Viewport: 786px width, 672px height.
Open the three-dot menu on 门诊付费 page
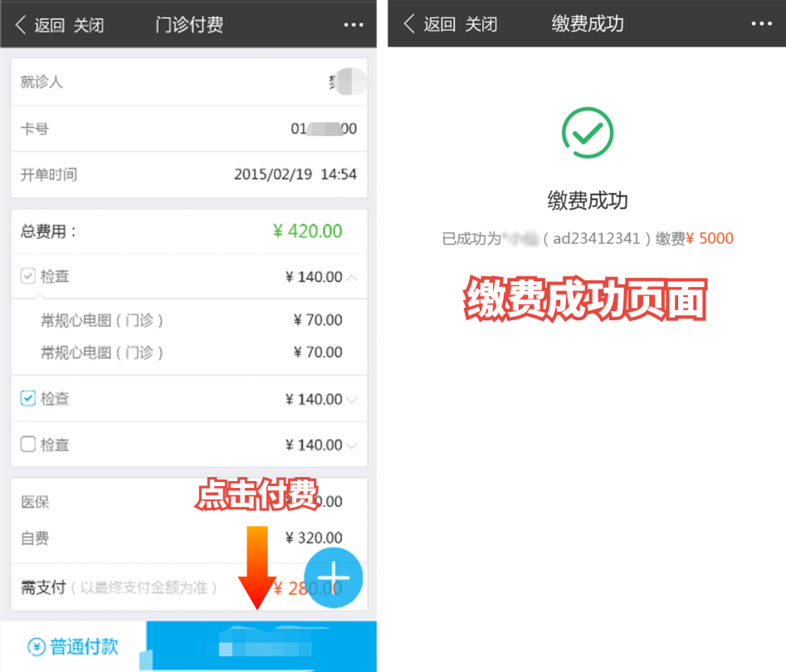click(x=354, y=25)
